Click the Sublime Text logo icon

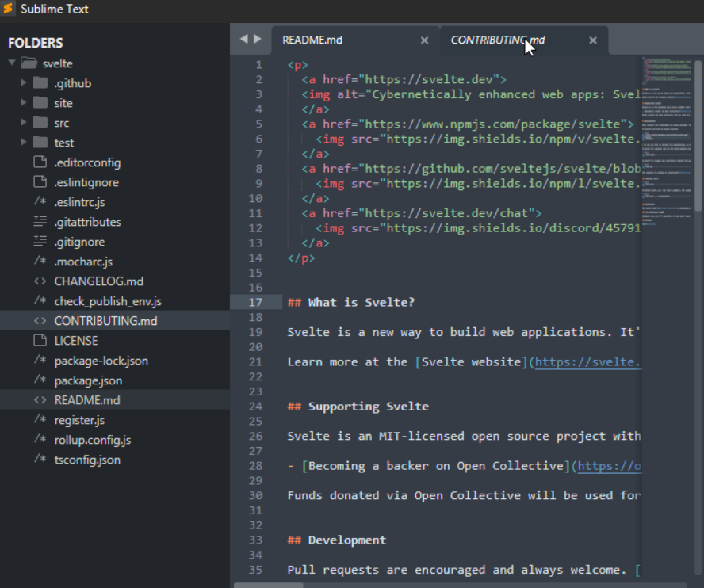(x=8, y=9)
